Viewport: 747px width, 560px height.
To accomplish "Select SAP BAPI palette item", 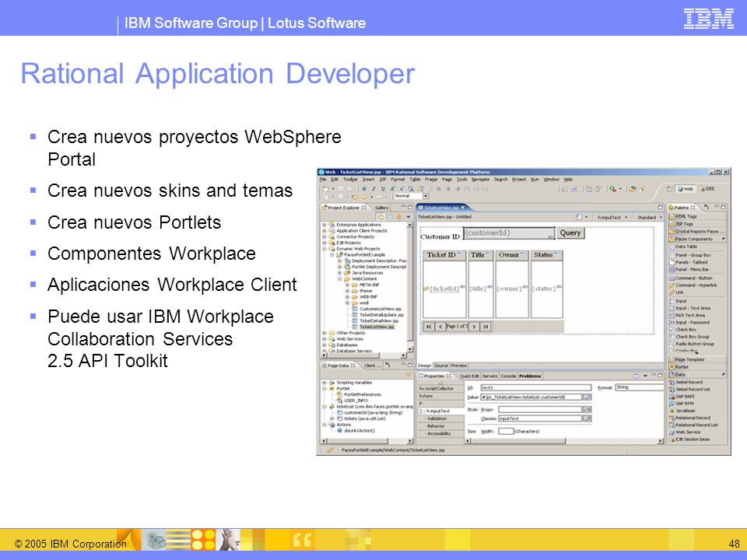I will (x=682, y=396).
